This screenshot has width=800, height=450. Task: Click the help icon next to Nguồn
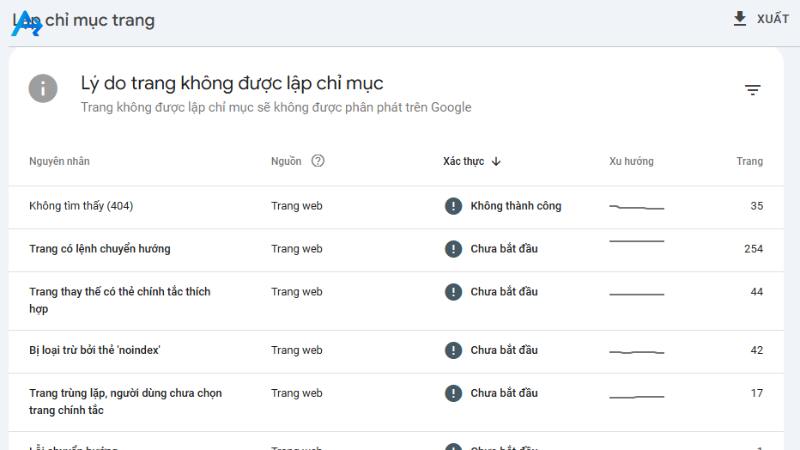pos(318,161)
